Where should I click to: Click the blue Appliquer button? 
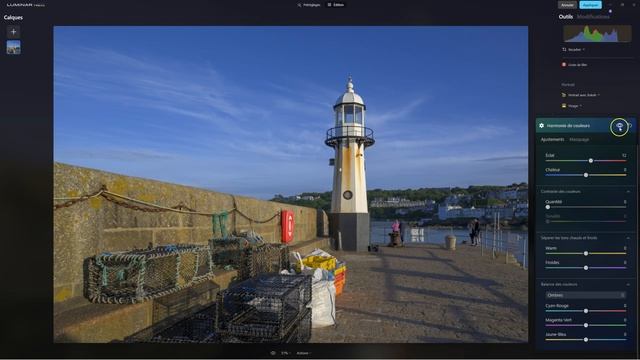[x=590, y=5]
